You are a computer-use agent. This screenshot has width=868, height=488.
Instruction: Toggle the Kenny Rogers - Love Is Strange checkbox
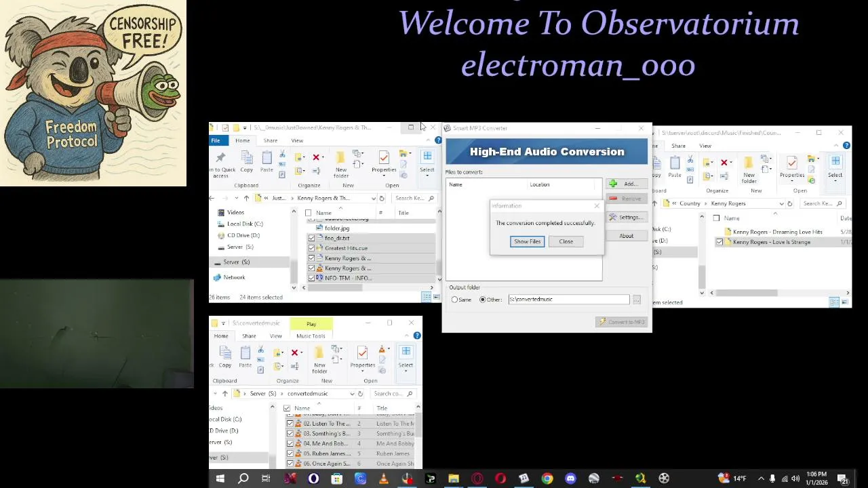(719, 242)
